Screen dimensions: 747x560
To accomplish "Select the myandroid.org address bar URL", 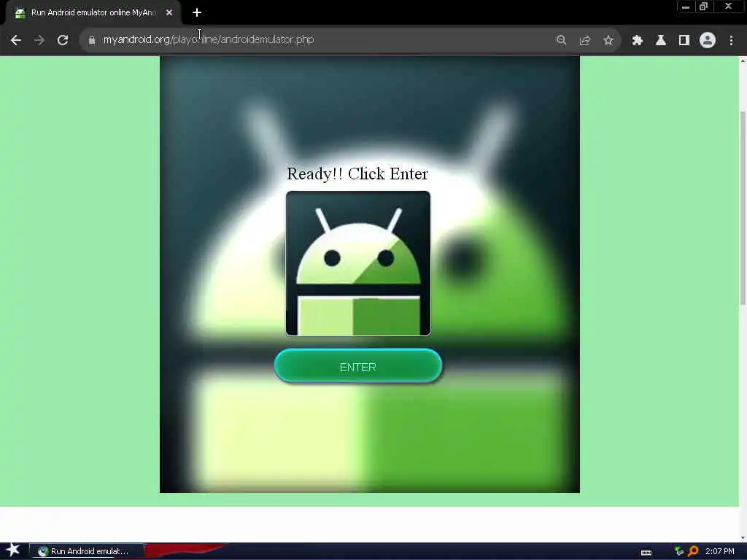I will [x=209, y=39].
